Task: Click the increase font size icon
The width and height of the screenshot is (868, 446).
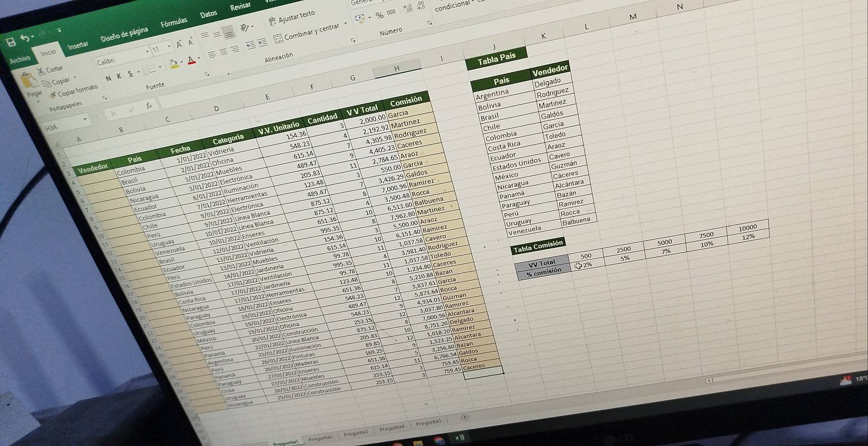Action: [179, 45]
